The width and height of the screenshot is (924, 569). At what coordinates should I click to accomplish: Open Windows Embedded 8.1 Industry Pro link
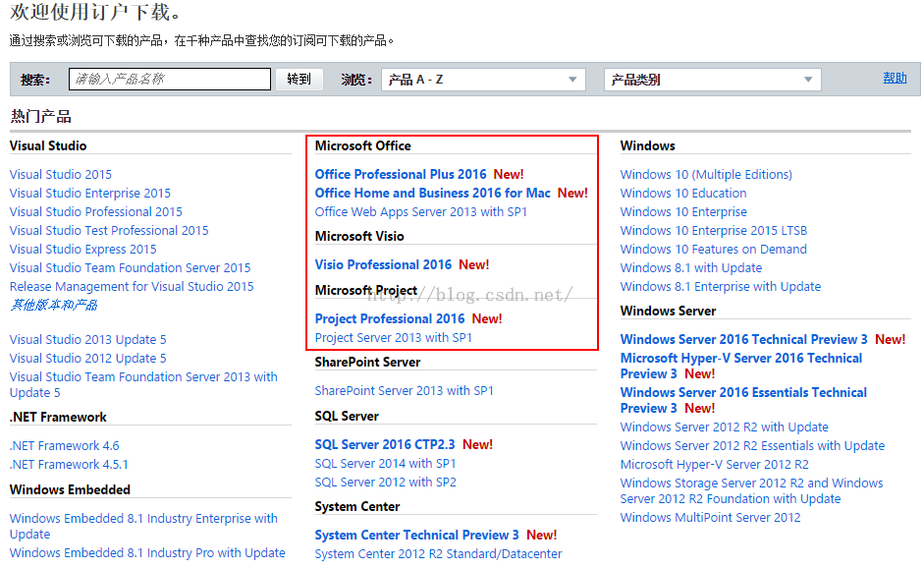[x=147, y=553]
